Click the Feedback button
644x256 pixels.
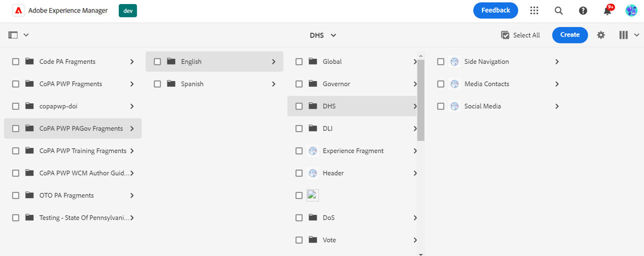tap(496, 11)
